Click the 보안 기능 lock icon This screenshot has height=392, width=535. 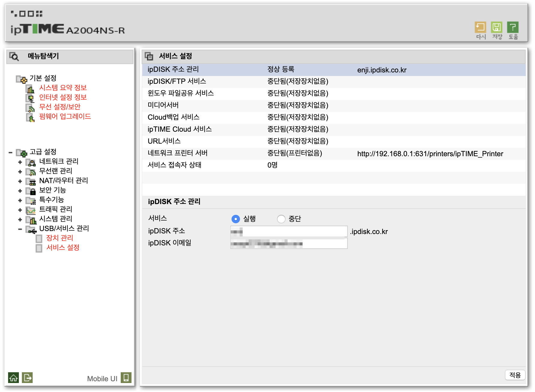(x=31, y=191)
